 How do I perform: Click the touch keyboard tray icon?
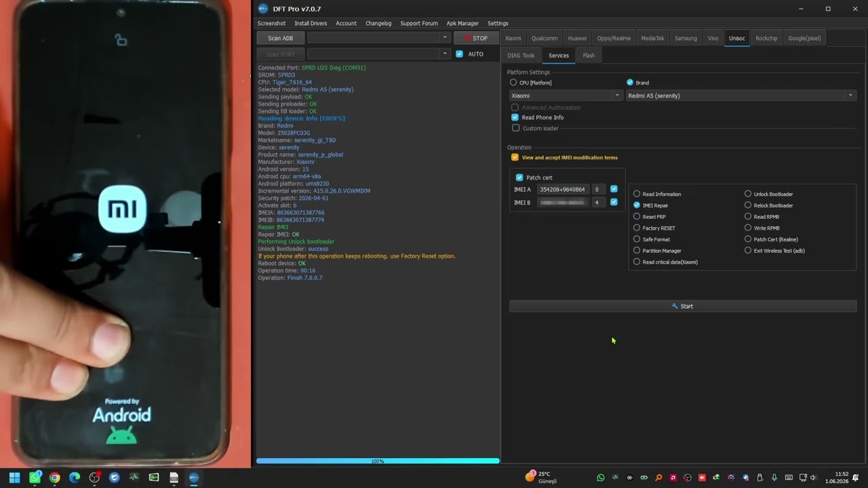pyautogui.click(x=789, y=478)
